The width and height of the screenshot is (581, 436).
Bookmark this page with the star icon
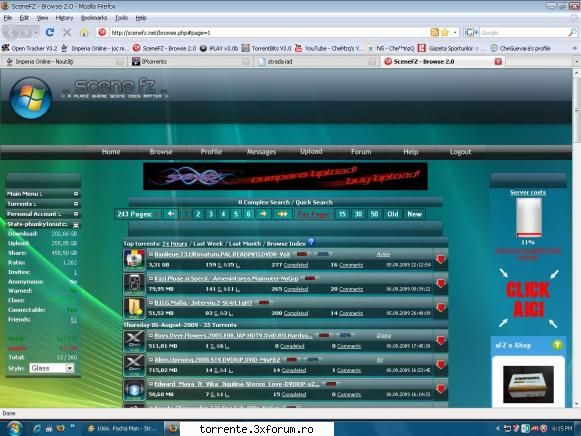445,32
